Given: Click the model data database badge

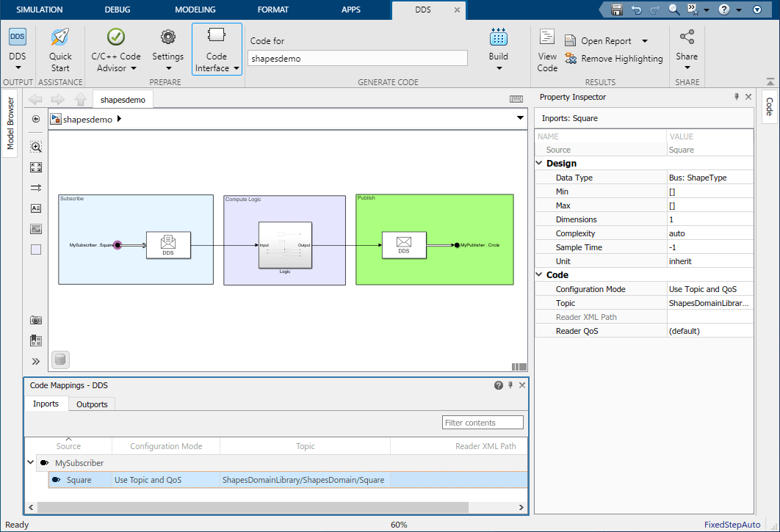Looking at the screenshot, I should pos(60,360).
